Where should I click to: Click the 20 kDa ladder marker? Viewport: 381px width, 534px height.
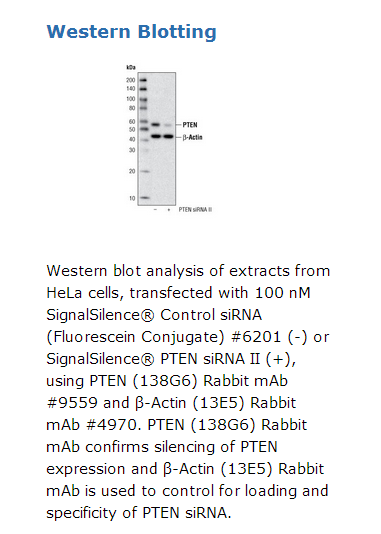pyautogui.click(x=132, y=171)
